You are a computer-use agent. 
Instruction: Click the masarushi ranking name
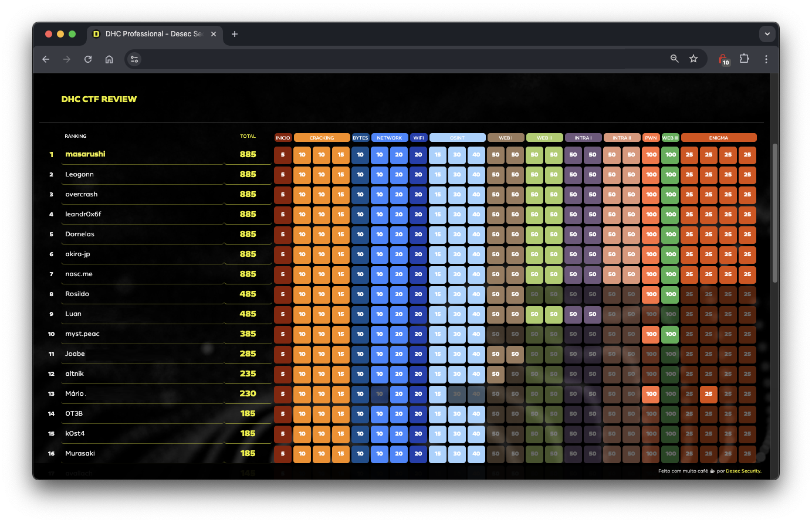pyautogui.click(x=86, y=154)
